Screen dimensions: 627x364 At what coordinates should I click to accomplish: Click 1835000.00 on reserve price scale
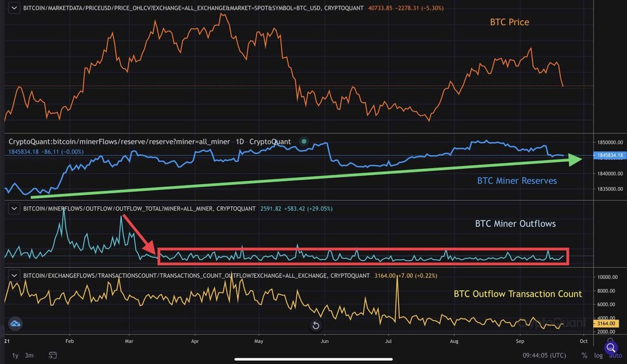610,189
